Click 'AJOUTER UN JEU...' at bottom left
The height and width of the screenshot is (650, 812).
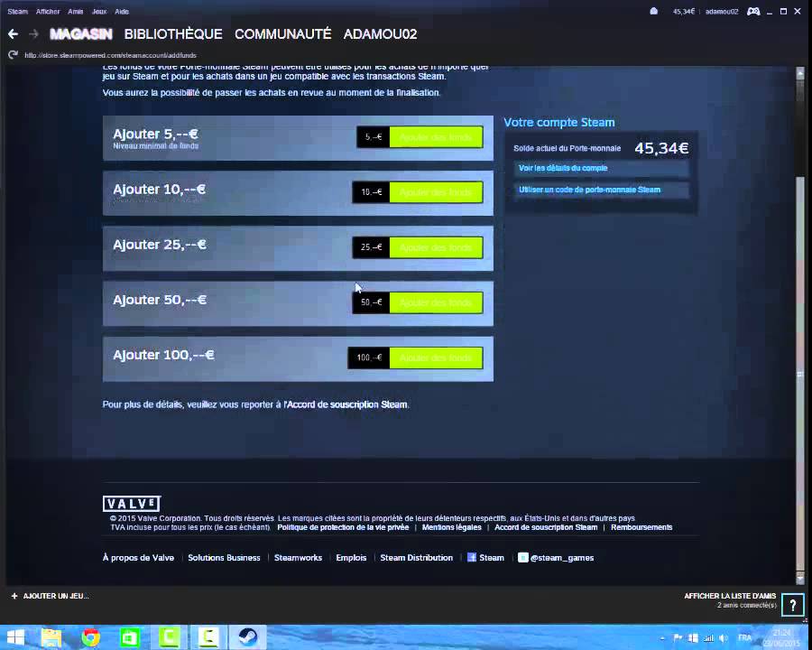click(x=51, y=596)
